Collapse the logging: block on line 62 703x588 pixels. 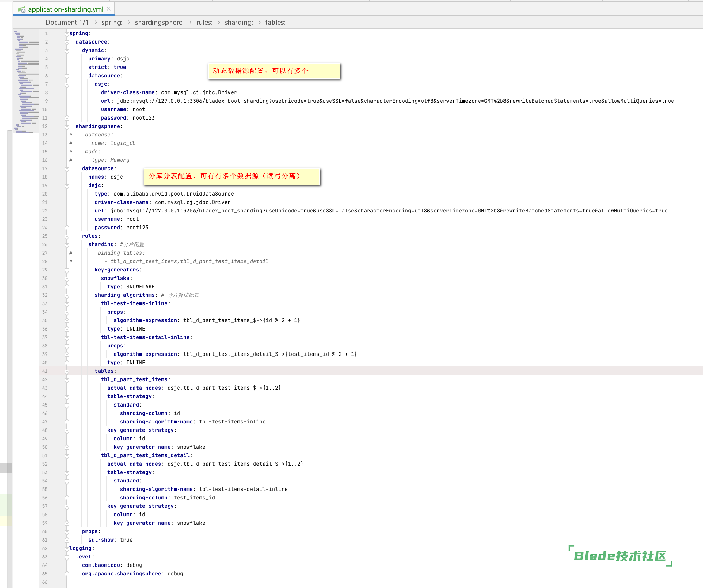[x=67, y=549]
